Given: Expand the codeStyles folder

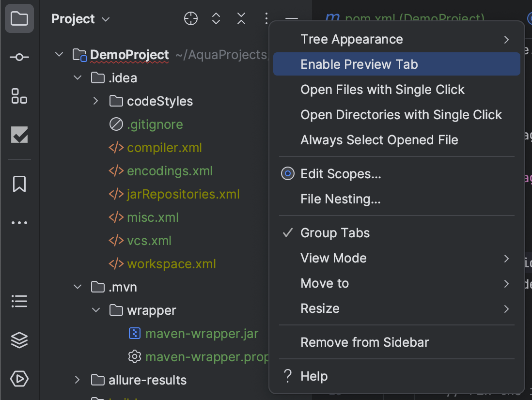Looking at the screenshot, I should pyautogui.click(x=96, y=101).
